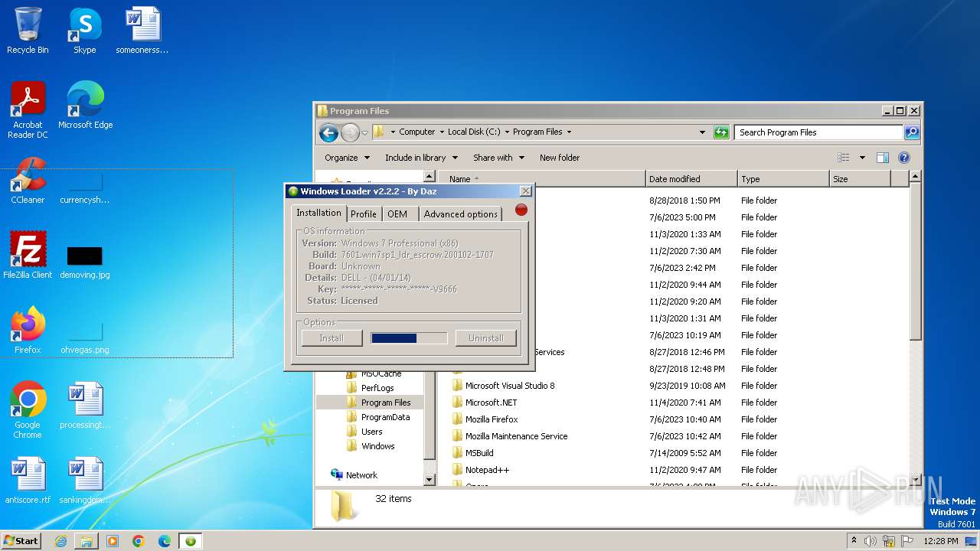Click the Uninstall button in Windows Loader
Screen dimensions: 980x551
[486, 338]
